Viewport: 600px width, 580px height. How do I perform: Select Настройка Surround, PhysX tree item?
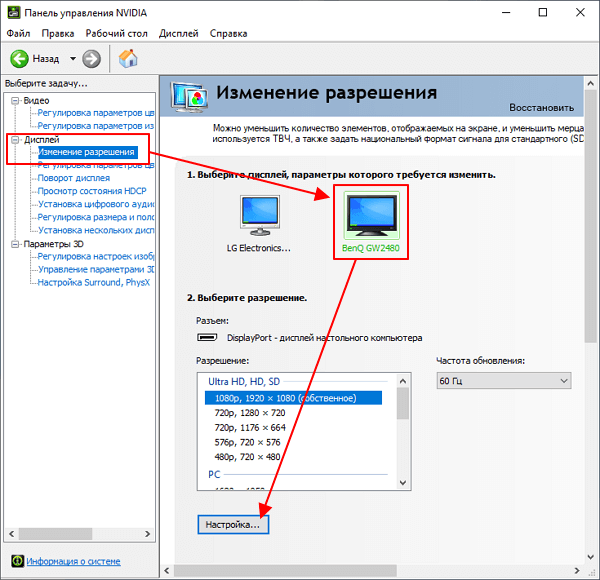click(94, 282)
